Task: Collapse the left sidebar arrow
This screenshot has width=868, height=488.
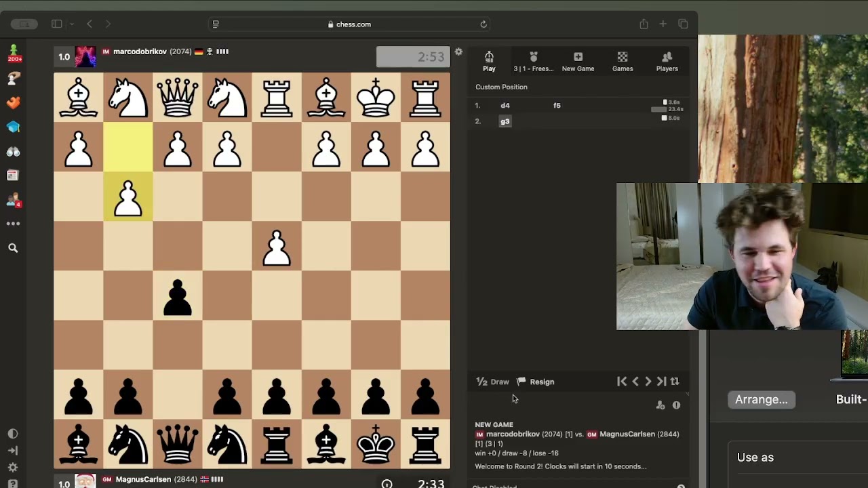Action: pos(12,450)
